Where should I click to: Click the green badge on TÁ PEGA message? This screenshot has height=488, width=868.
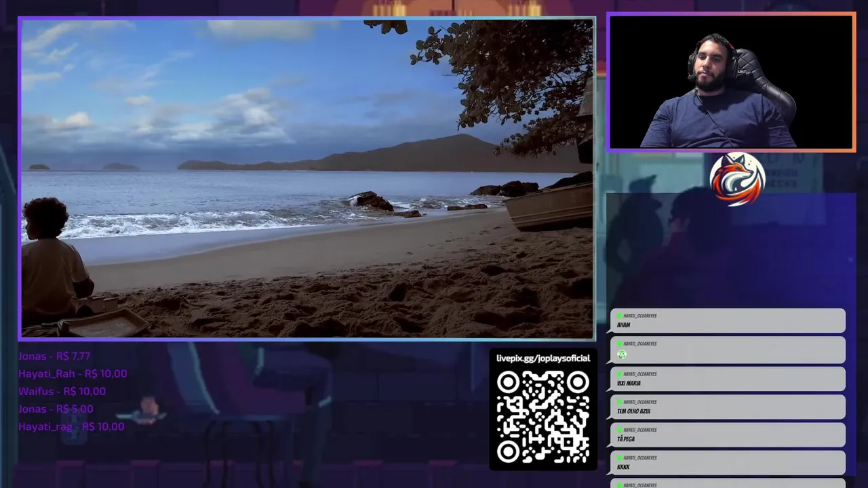[619, 430]
